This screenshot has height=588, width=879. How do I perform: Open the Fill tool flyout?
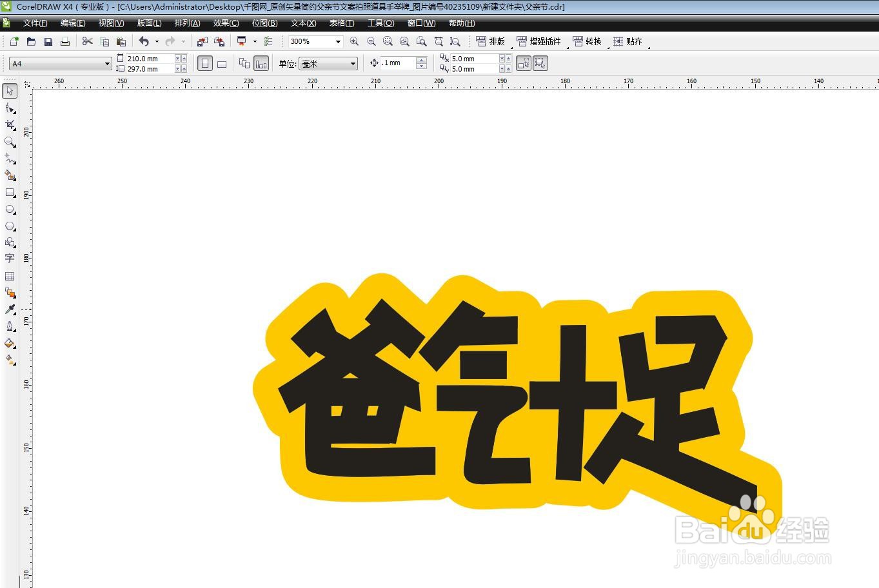(x=10, y=343)
